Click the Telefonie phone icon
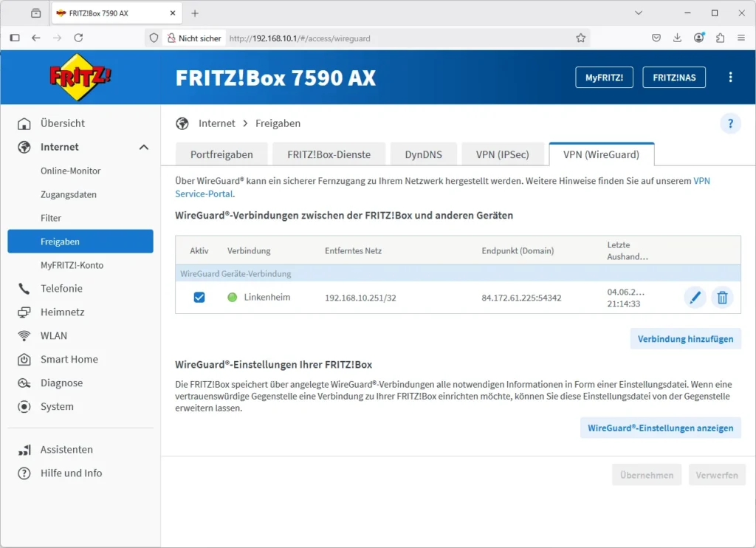 click(x=24, y=289)
